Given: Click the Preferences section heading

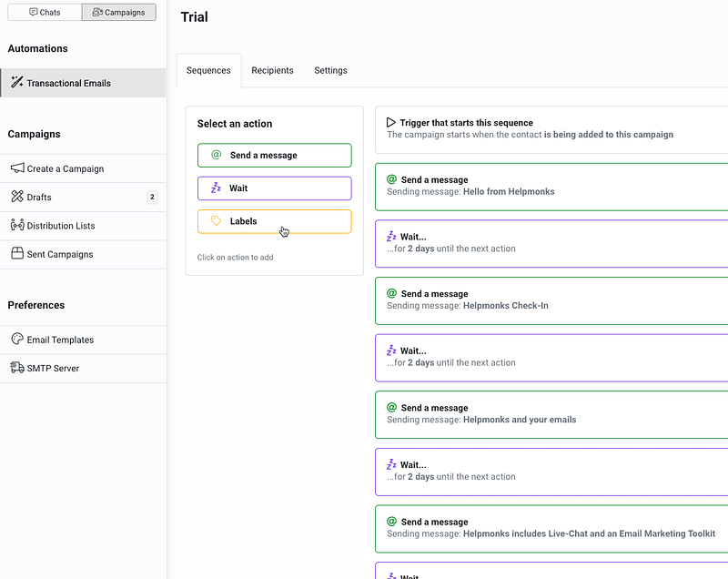Looking at the screenshot, I should (x=36, y=305).
